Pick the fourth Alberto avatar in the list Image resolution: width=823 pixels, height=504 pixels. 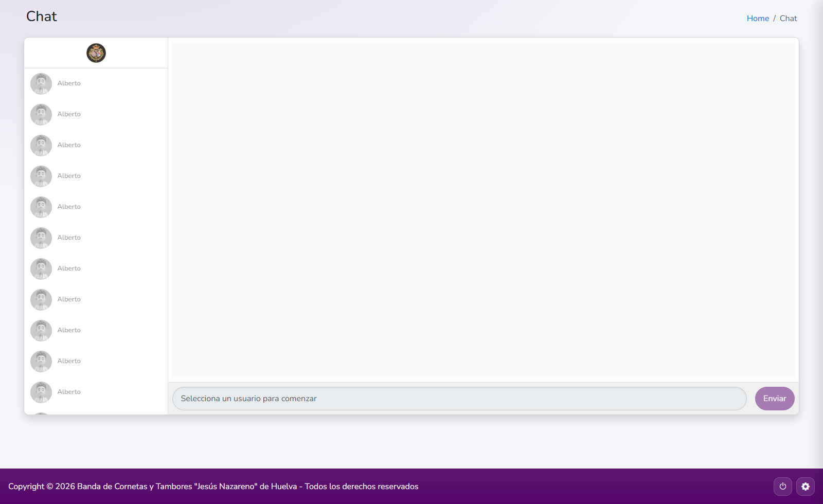pos(41,176)
